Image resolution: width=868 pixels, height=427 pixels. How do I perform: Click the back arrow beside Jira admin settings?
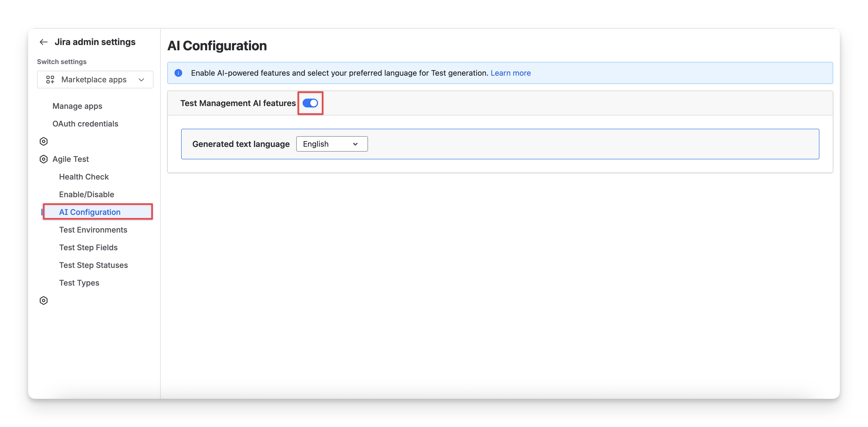[43, 42]
